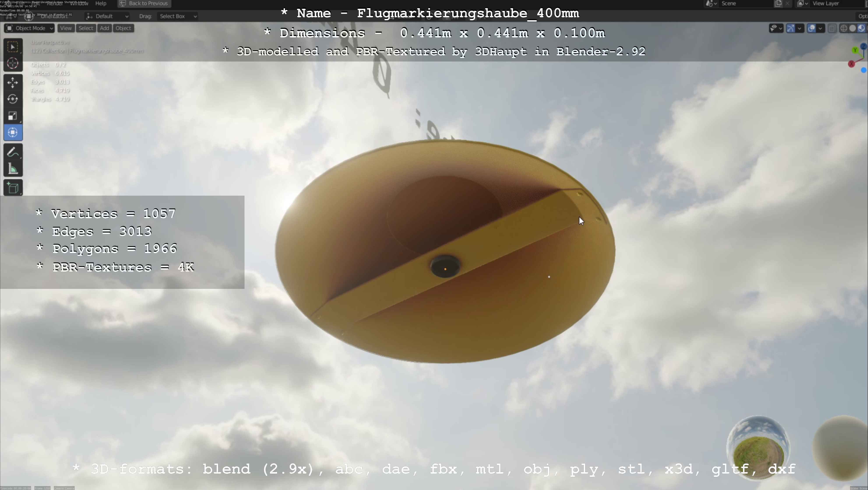Open the Default orientation dropdown

tap(107, 16)
